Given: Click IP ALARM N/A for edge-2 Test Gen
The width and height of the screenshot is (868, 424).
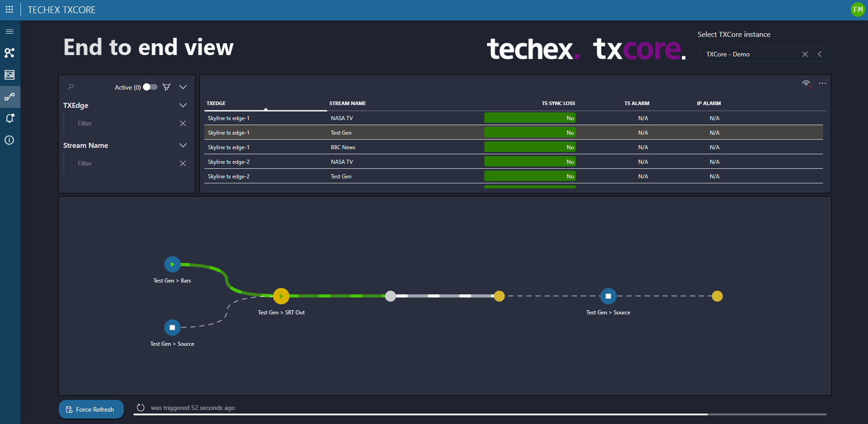Looking at the screenshot, I should point(715,177).
